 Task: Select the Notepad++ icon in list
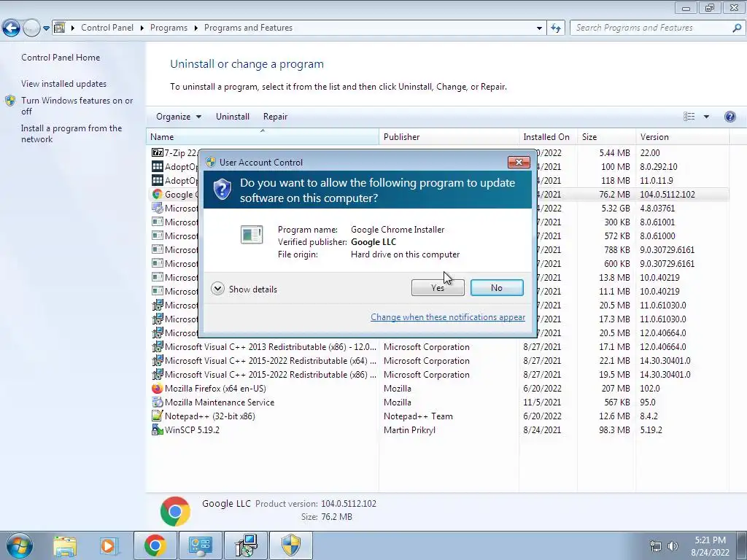(158, 416)
